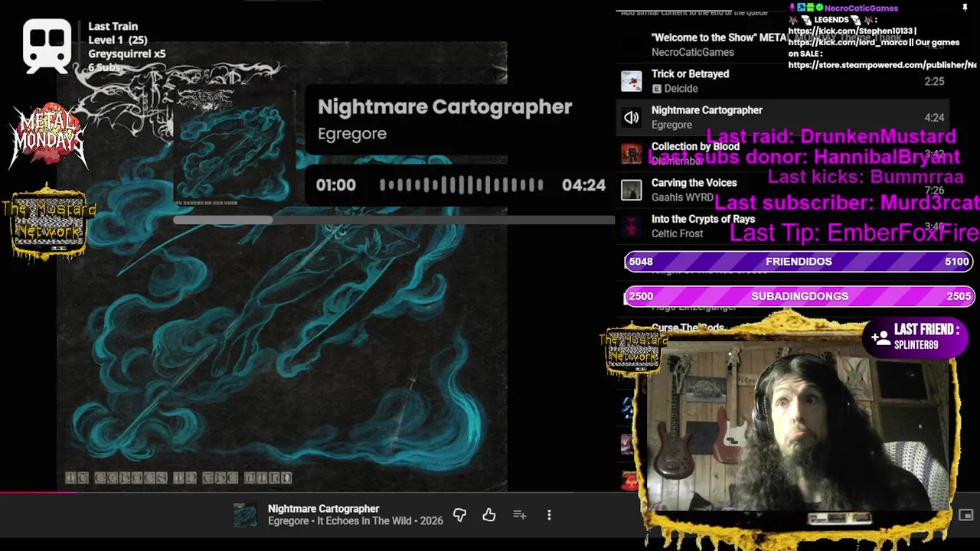980x551 pixels.
Task: Select Nightmare Cartographer queue row title
Action: click(x=707, y=110)
